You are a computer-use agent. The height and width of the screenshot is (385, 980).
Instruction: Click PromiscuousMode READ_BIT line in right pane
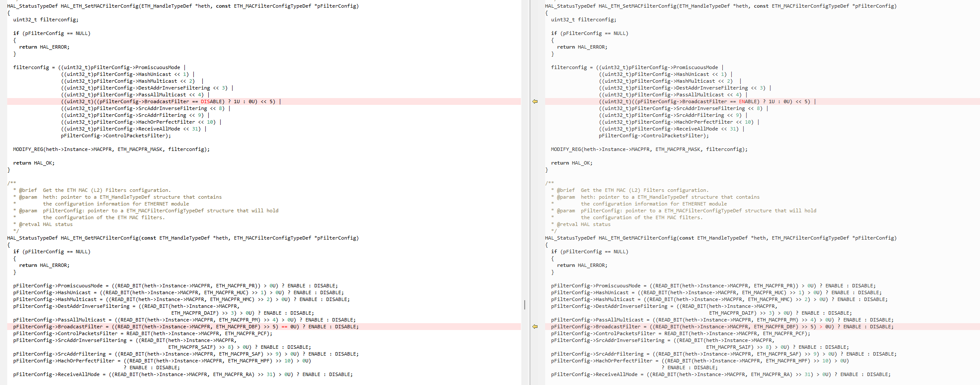click(713, 286)
